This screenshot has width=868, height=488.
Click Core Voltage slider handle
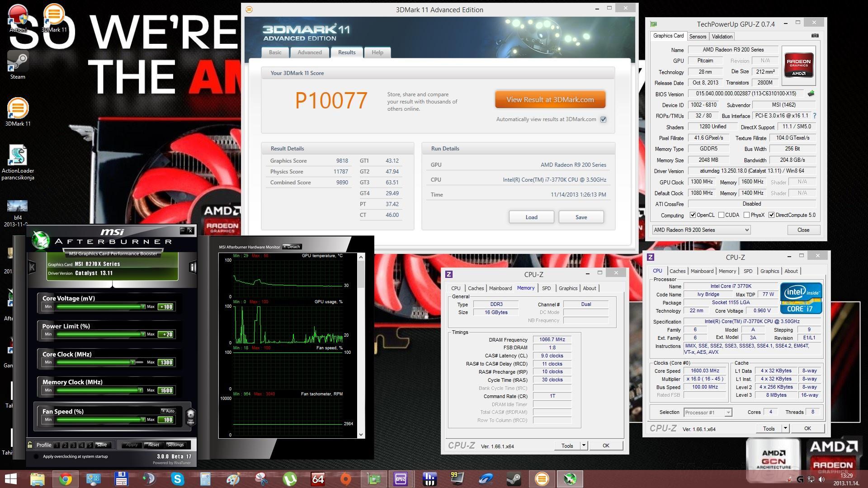coord(143,306)
